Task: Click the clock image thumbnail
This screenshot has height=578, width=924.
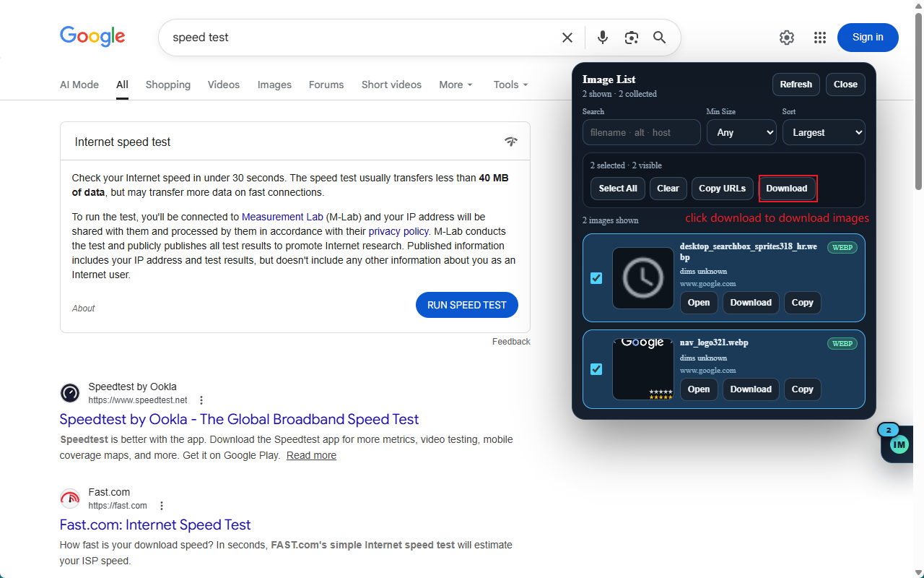Action: [x=642, y=278]
